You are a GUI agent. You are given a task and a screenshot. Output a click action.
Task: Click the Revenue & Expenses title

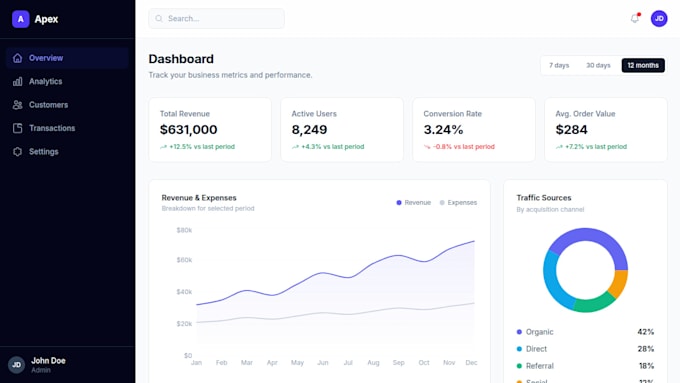pyautogui.click(x=199, y=198)
